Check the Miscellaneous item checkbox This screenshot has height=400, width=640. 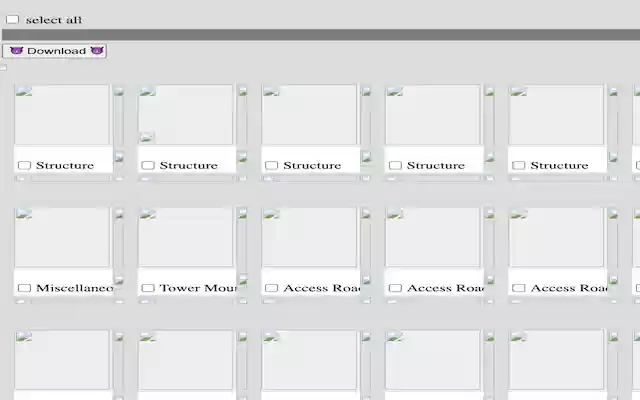24,288
